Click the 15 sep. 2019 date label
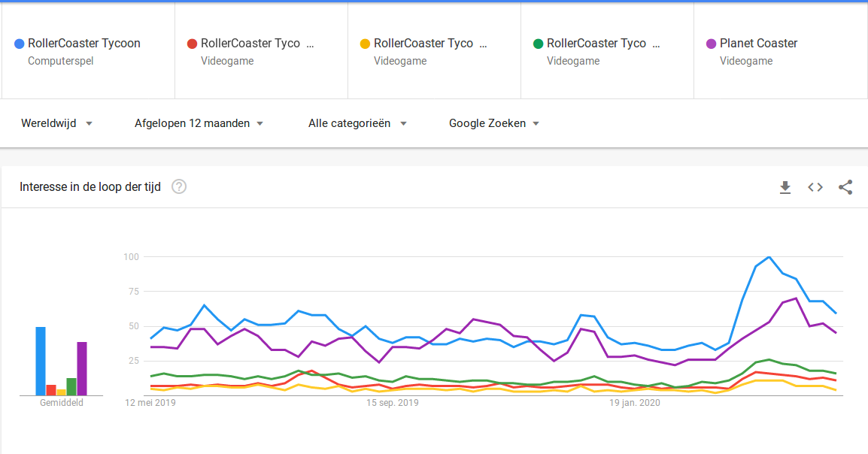The image size is (868, 454). point(393,403)
